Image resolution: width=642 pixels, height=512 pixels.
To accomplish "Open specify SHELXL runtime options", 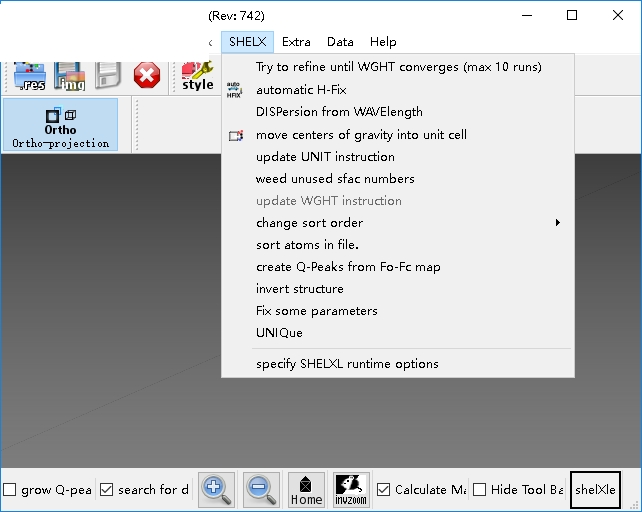I will click(398, 364).
